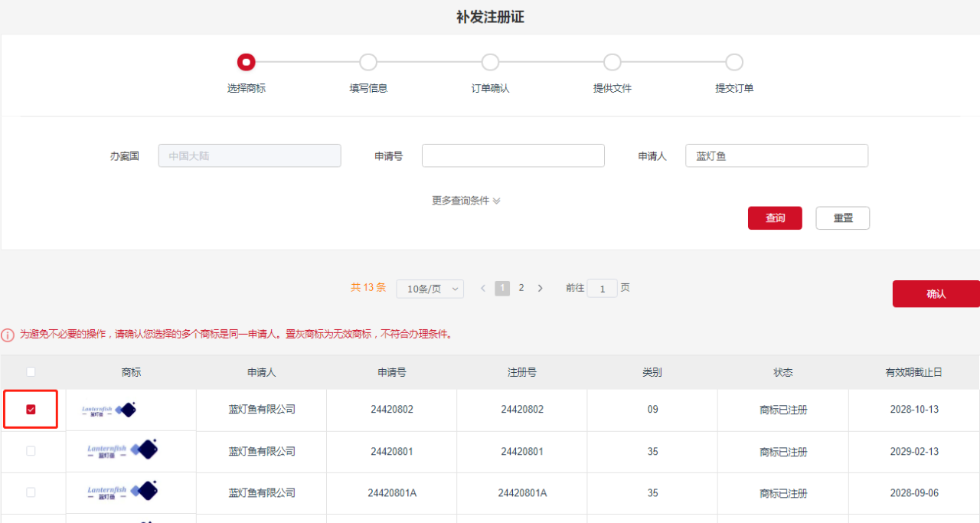
Task: Click the red warning info icon
Action: click(x=8, y=335)
